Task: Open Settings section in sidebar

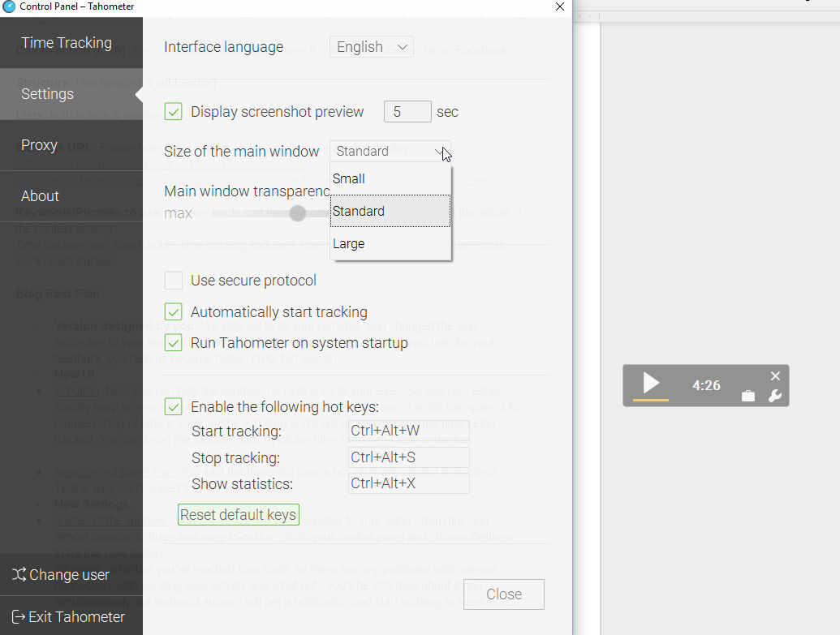Action: pos(71,94)
